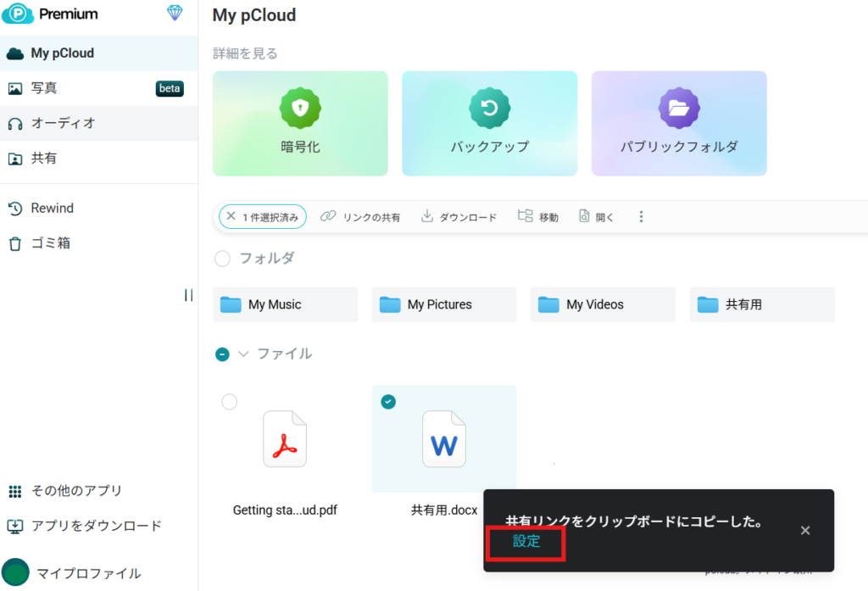868x591 pixels.
Task: Click the 移動 move icon
Action: (x=526, y=217)
